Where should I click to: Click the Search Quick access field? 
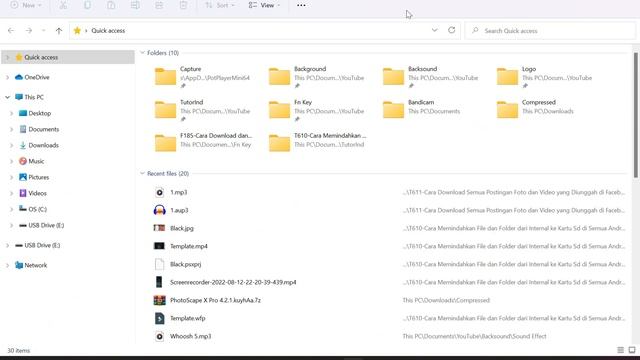[x=550, y=31]
